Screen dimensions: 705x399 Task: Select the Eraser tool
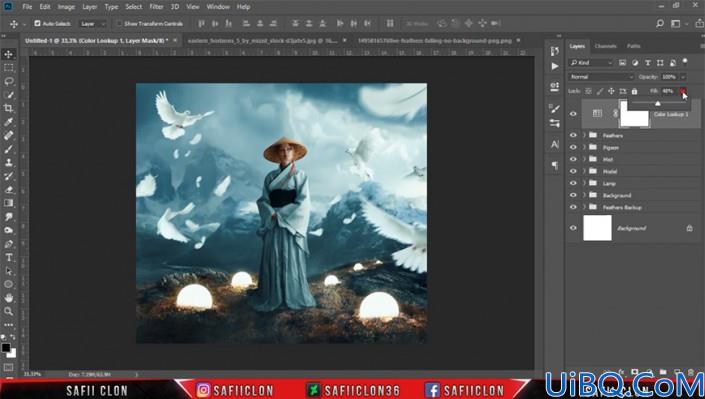[9, 189]
